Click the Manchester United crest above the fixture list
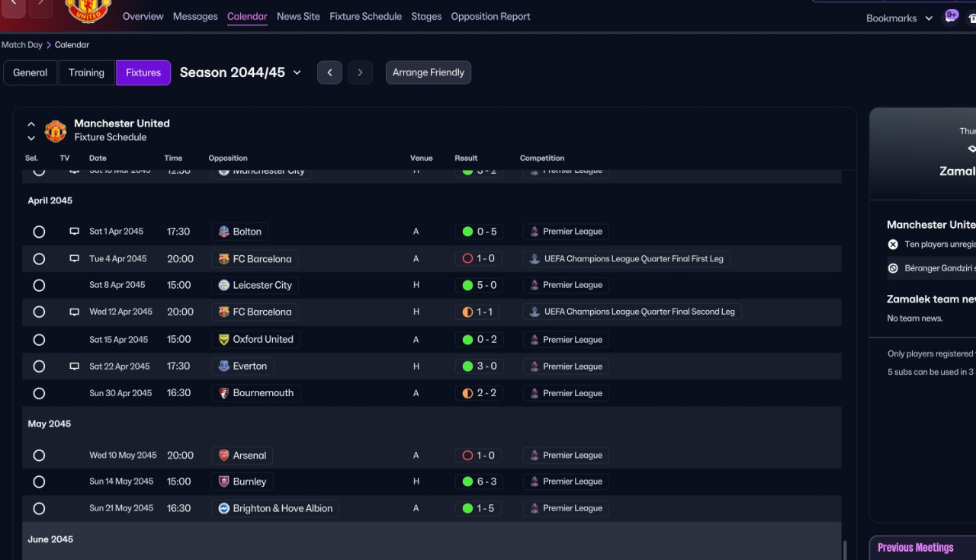 [56, 131]
